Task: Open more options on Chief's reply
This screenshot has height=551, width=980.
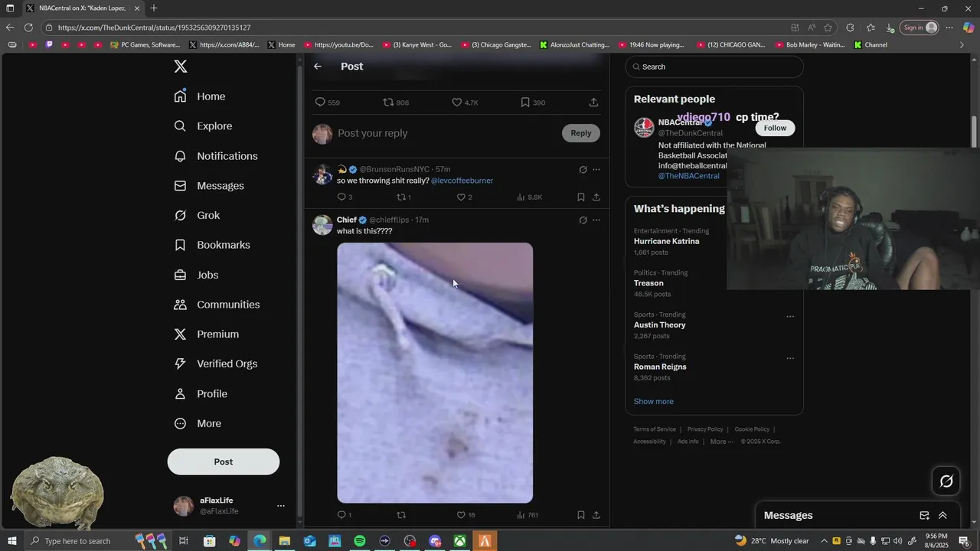Action: pos(596,220)
